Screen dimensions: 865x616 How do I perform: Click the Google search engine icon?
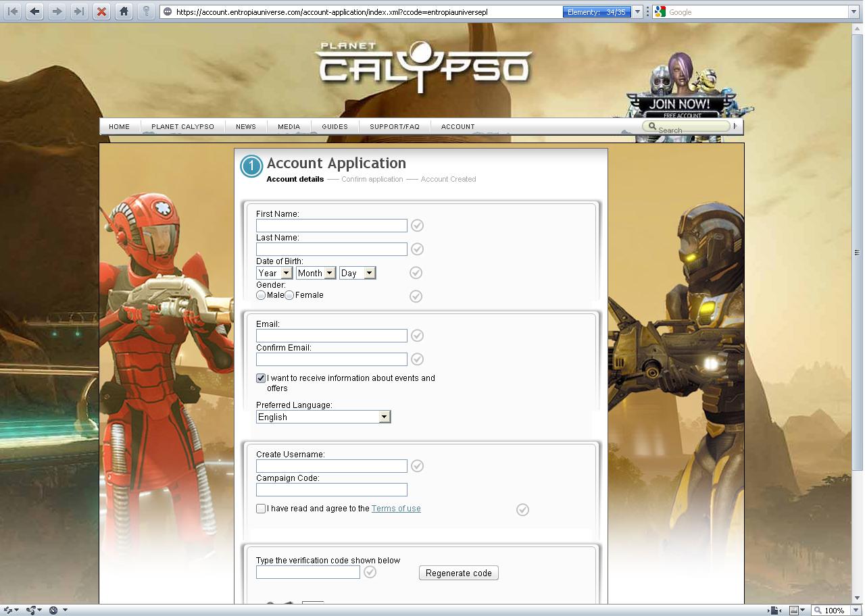[660, 11]
